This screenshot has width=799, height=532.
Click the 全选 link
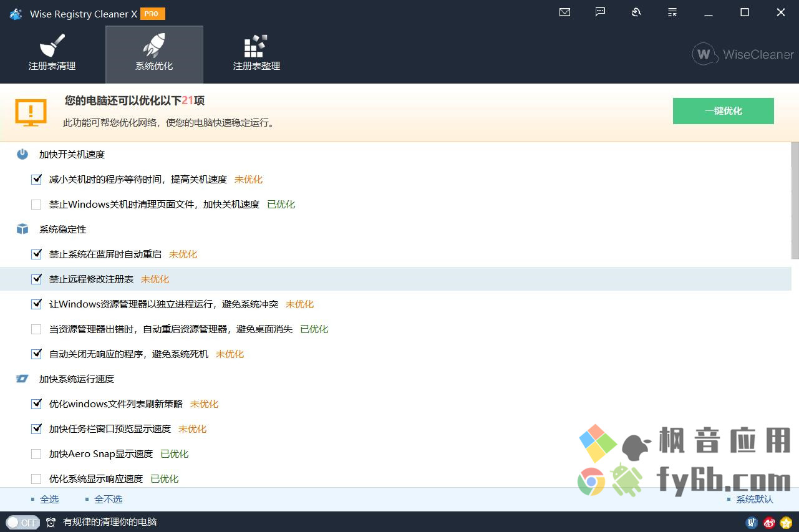(x=49, y=500)
